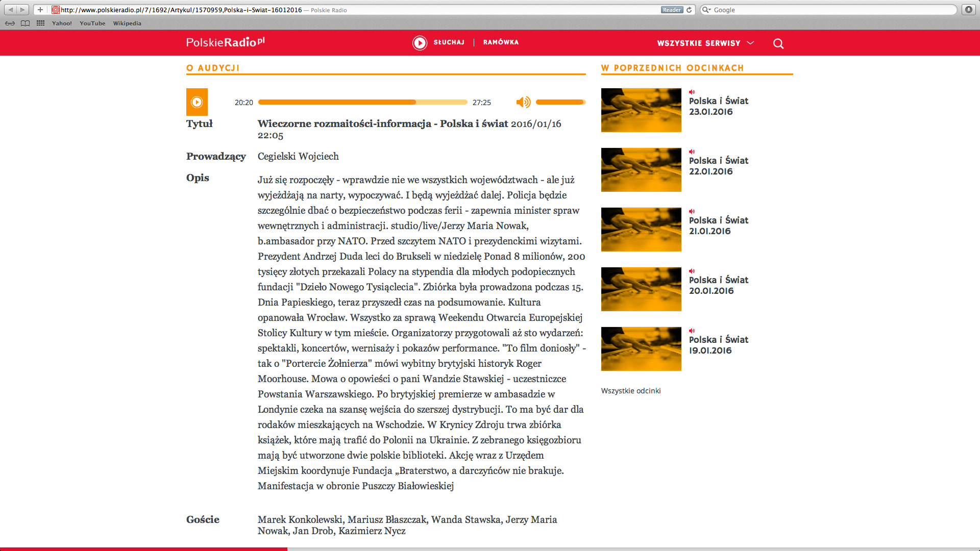Click the thumbnail for the 19.01.2016 episode

click(641, 349)
